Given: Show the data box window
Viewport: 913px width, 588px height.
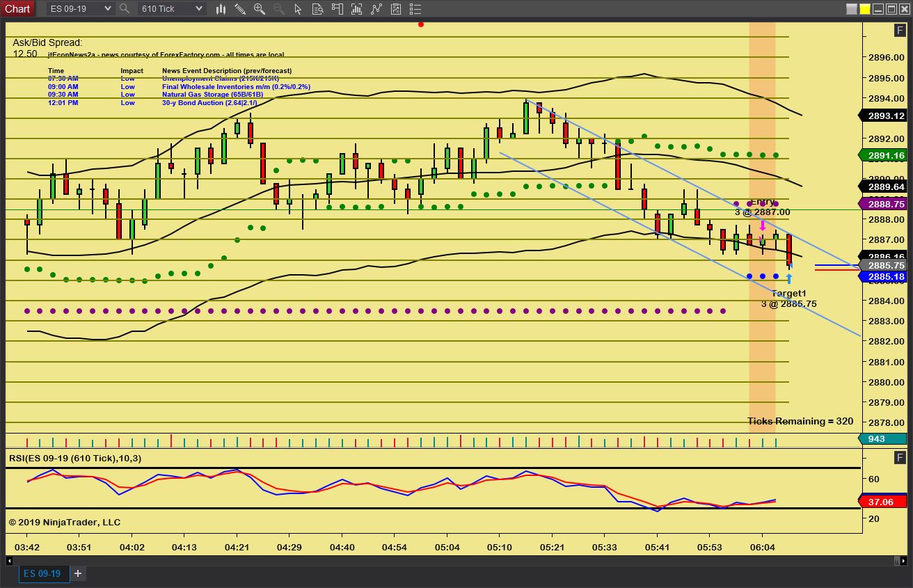Looking at the screenshot, I should click(319, 9).
